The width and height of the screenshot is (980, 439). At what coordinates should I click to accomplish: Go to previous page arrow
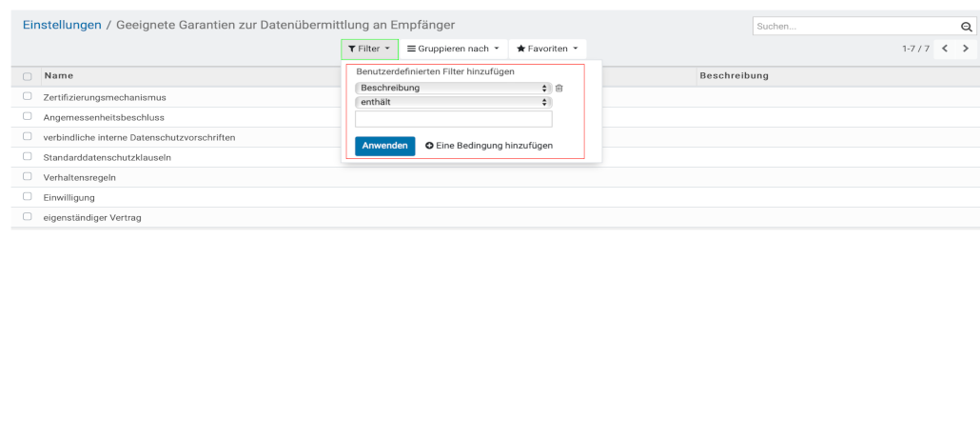click(x=946, y=49)
